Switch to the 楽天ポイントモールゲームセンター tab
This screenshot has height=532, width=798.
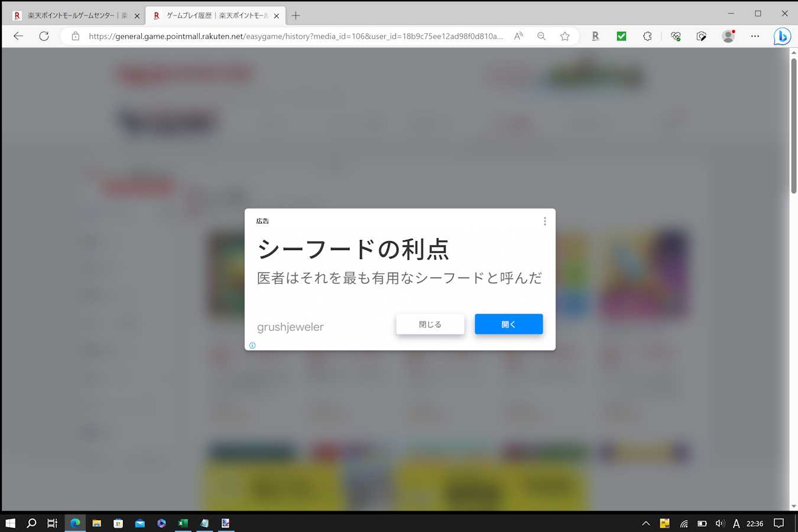click(x=76, y=16)
